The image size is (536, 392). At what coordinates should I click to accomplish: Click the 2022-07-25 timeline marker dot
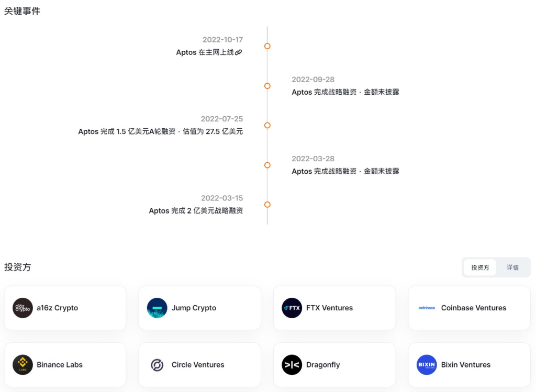267,126
